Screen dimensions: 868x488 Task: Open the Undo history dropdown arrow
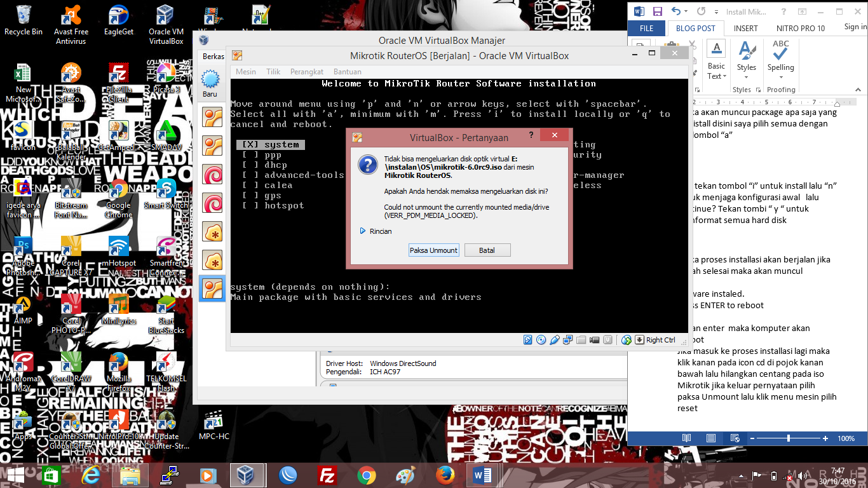[686, 11]
